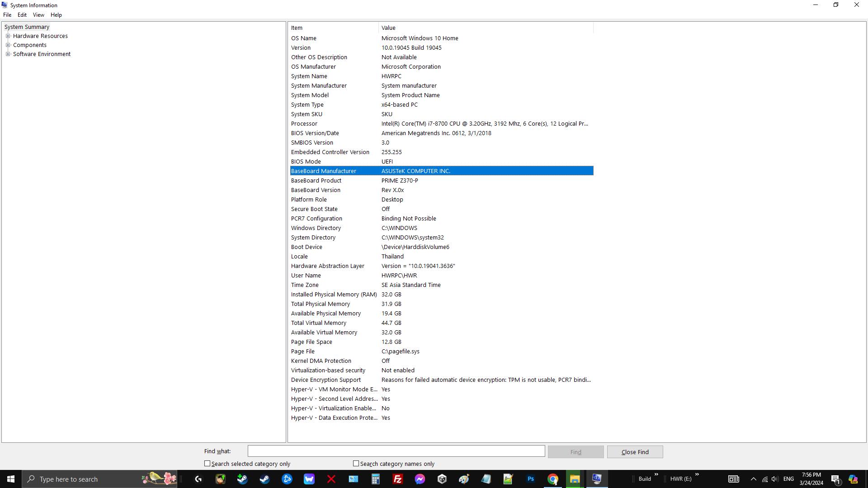Viewport: 868px width, 488px height.
Task: Open the File menu
Action: pos(7,15)
